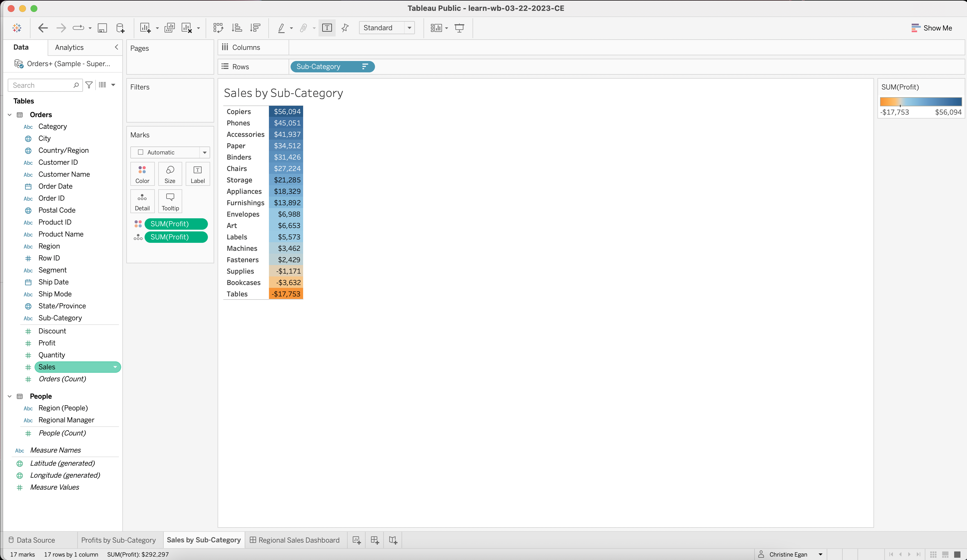Switch to show sheet sorter icon
Screen dimensions: 967x560
click(x=933, y=555)
